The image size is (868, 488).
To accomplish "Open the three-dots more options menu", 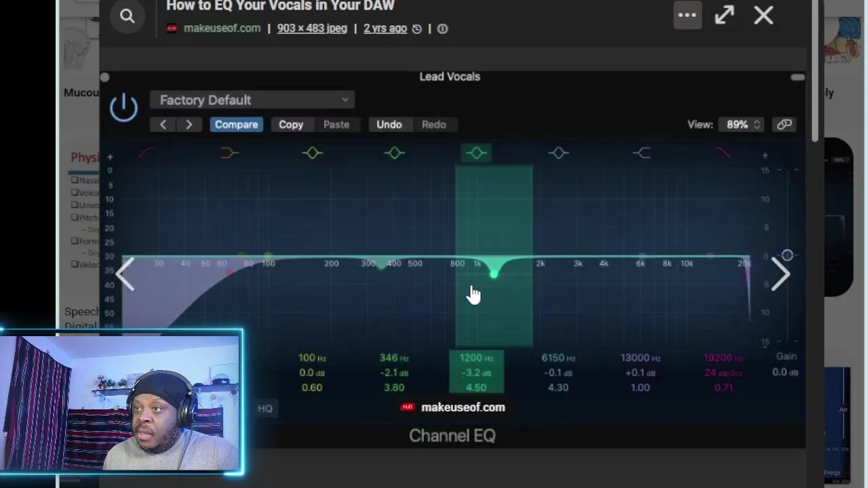I will pyautogui.click(x=687, y=15).
